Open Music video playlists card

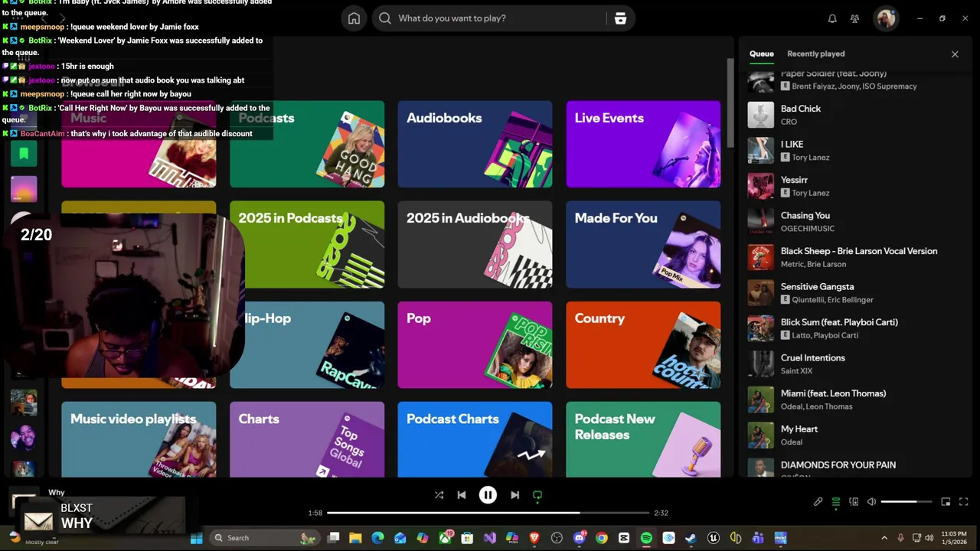pyautogui.click(x=139, y=440)
